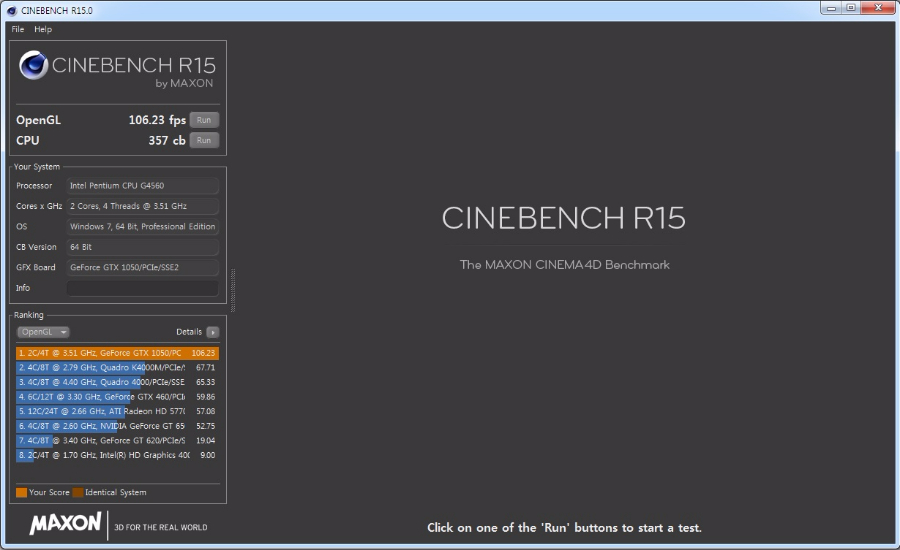Select ranking row 7 GeForce GT 620

click(118, 440)
